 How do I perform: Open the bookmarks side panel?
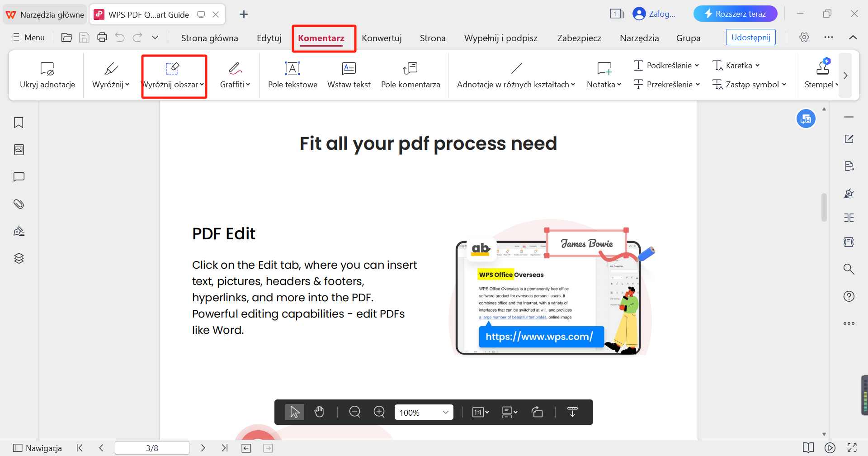(19, 123)
